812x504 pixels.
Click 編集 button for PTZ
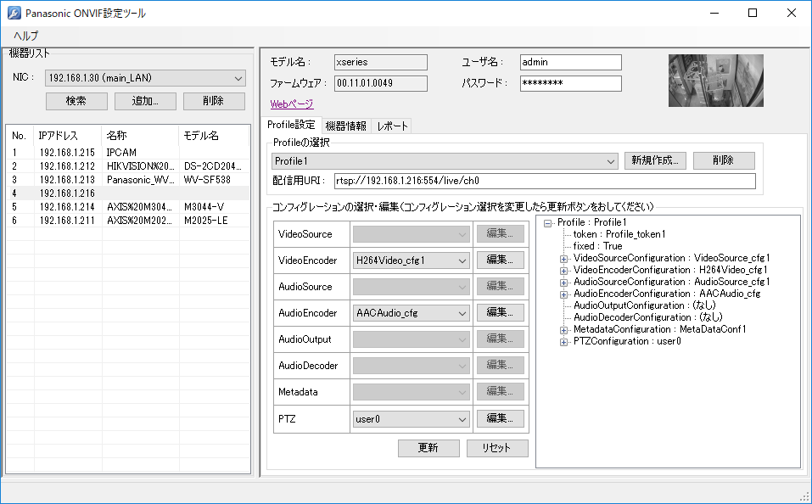(x=501, y=418)
